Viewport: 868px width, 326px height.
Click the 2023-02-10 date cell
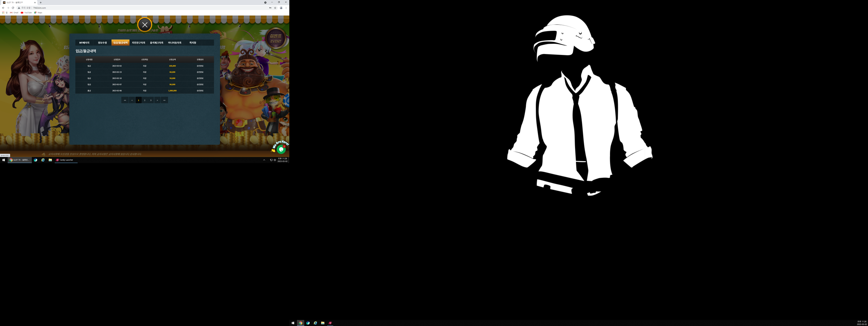pos(117,78)
